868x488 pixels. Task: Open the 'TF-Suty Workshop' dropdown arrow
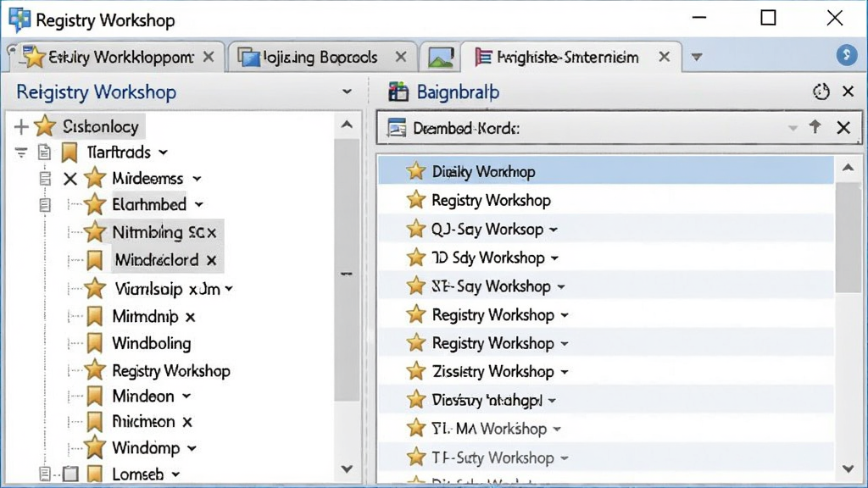point(564,458)
